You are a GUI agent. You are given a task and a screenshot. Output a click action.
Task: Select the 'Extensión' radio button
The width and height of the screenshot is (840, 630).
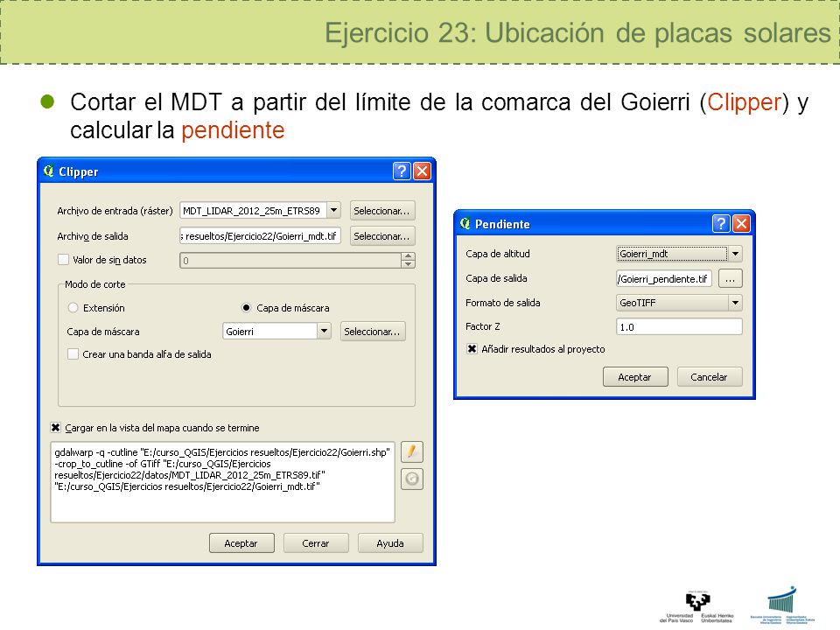pos(73,308)
